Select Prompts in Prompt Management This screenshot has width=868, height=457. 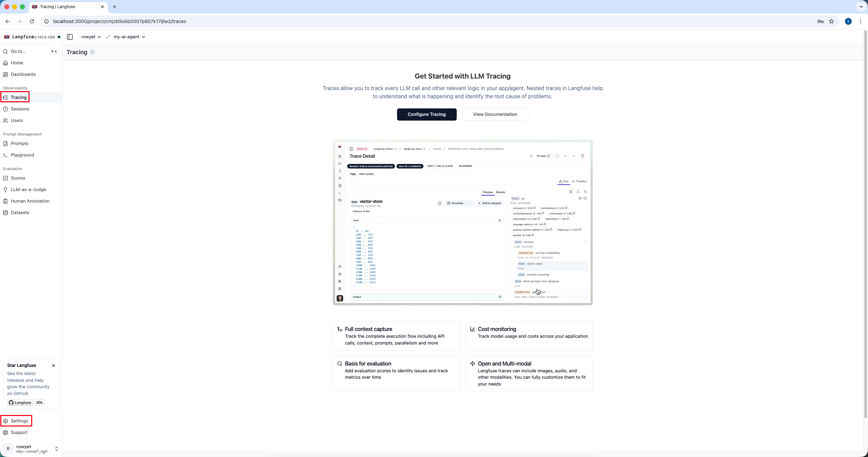point(19,144)
